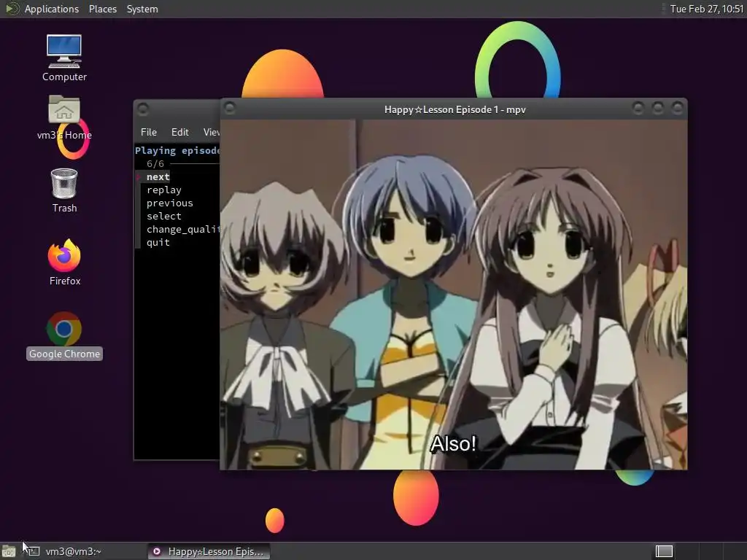Click the 'Playing episode' terminal heading
Viewport: 747px width, 560px height.
177,150
